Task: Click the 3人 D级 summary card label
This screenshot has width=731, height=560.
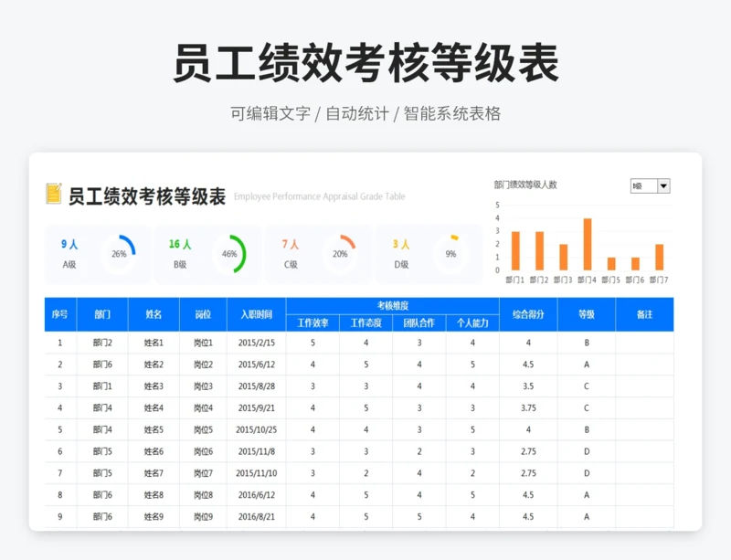Action: (x=401, y=254)
